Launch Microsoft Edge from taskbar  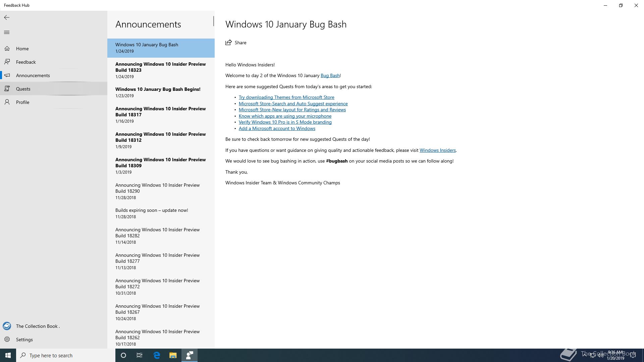point(157,355)
